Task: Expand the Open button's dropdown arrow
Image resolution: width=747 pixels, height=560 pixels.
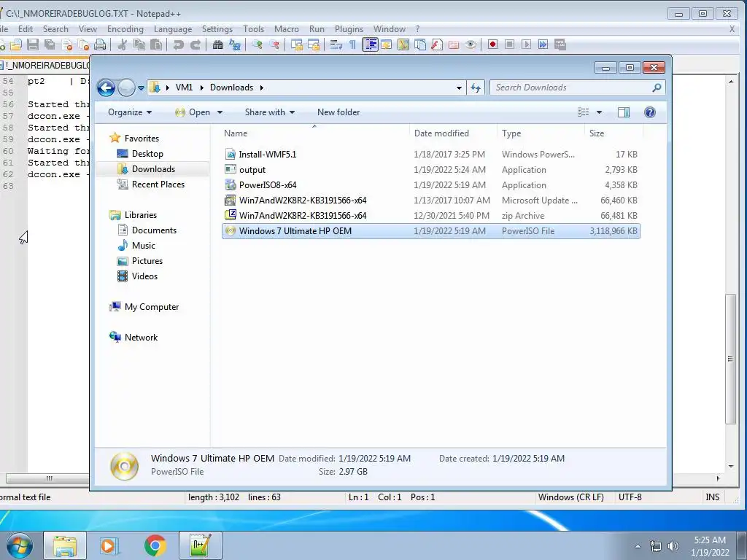Action: (220, 112)
